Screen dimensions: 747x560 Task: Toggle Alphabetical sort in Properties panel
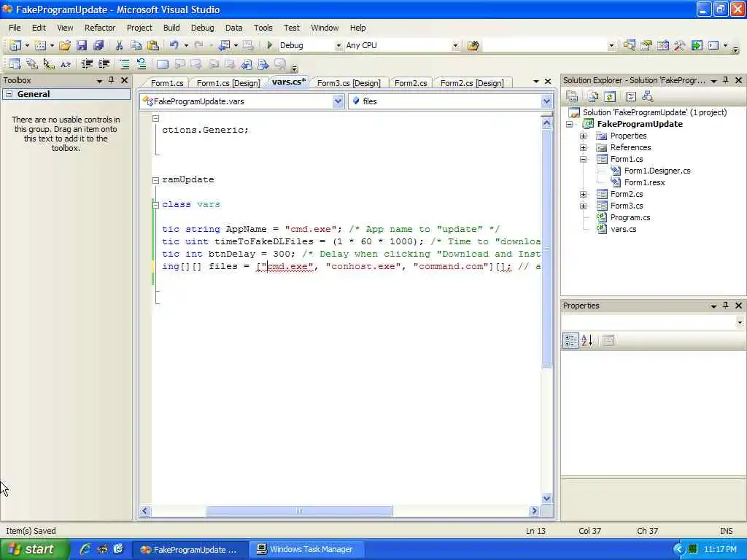pos(587,340)
